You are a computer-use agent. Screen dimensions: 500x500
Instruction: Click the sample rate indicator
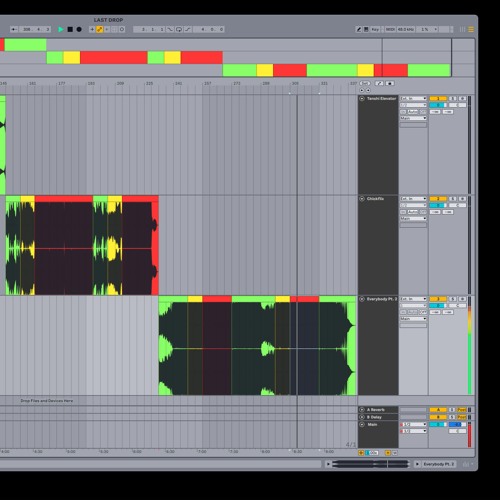pyautogui.click(x=406, y=29)
